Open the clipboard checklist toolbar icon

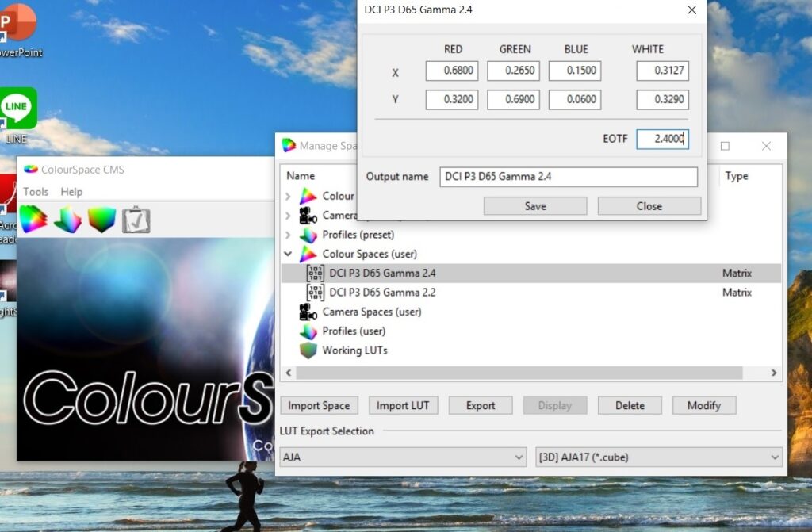[x=136, y=220]
